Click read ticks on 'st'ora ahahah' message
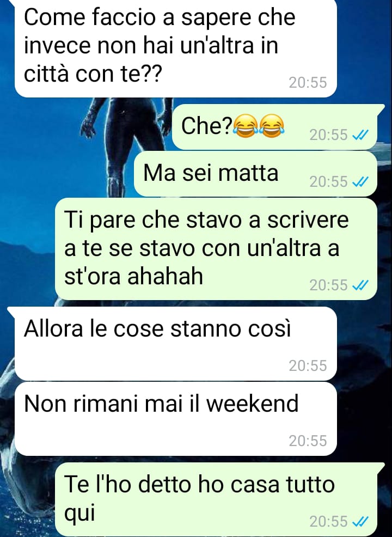Viewport: 392px width, 537px height. pos(360,285)
